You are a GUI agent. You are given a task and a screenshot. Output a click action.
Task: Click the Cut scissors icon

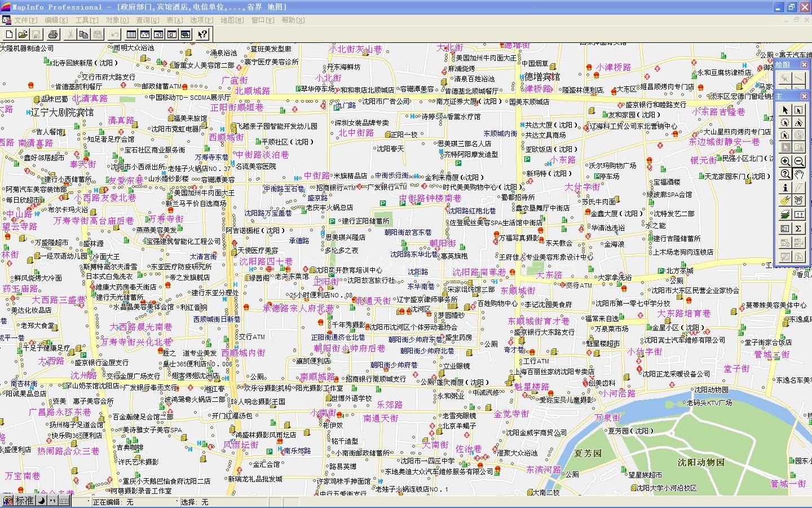coord(70,34)
